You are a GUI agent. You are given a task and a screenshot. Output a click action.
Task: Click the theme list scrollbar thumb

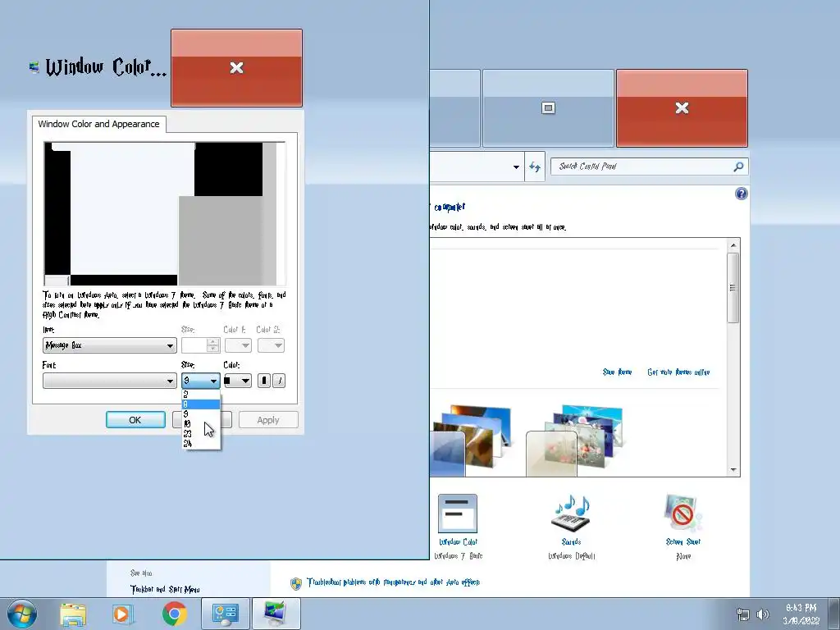point(733,288)
